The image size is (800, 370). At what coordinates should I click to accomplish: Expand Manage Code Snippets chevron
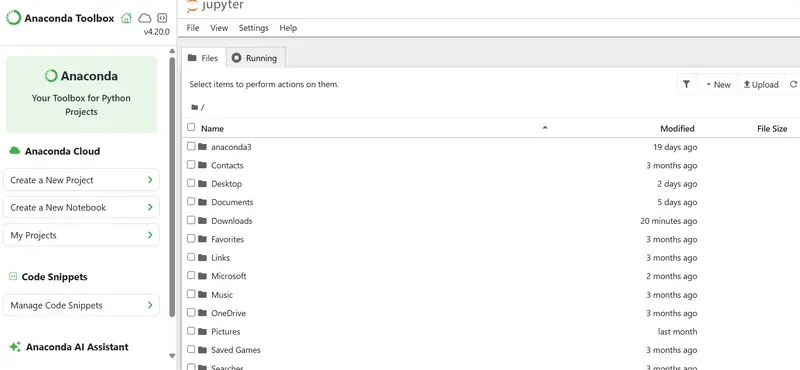click(150, 305)
